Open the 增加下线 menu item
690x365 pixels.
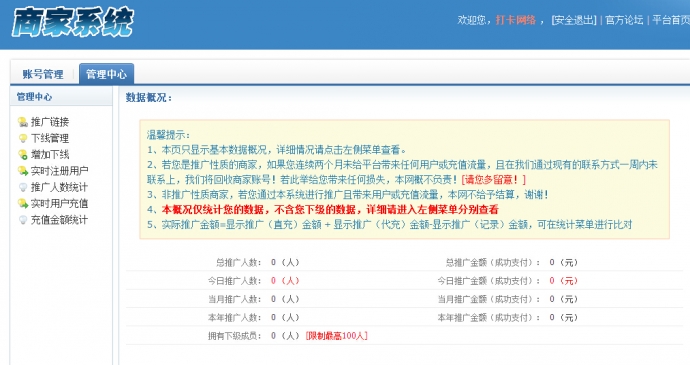click(x=50, y=155)
